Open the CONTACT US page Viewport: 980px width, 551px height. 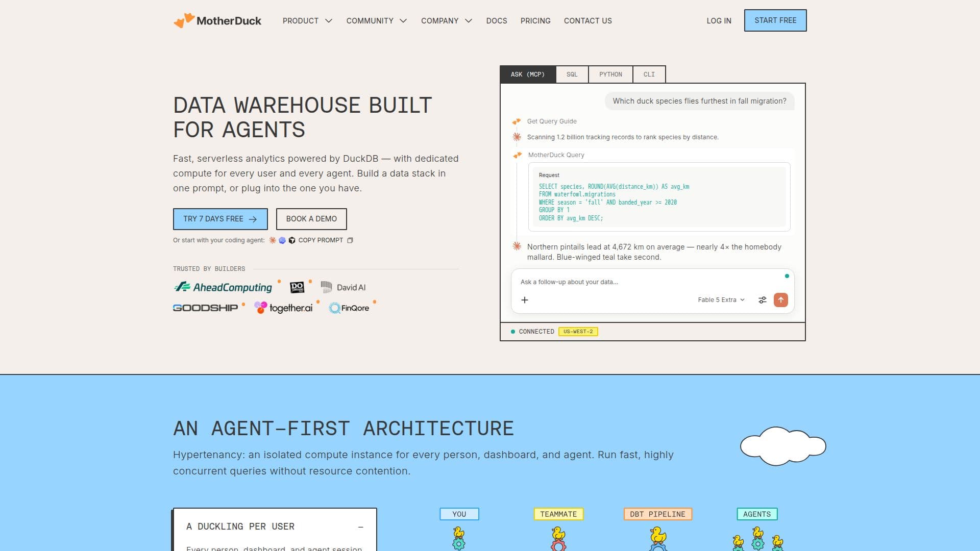588,21
